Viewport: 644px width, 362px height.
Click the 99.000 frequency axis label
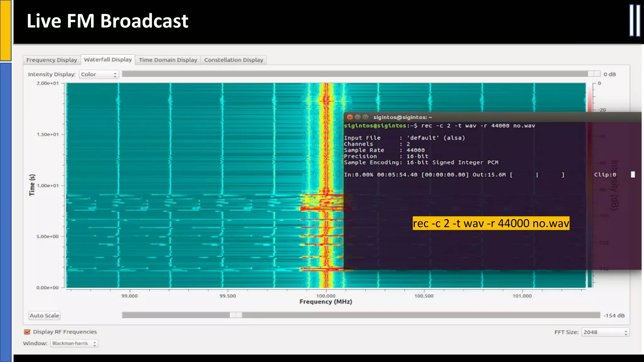tap(130, 296)
